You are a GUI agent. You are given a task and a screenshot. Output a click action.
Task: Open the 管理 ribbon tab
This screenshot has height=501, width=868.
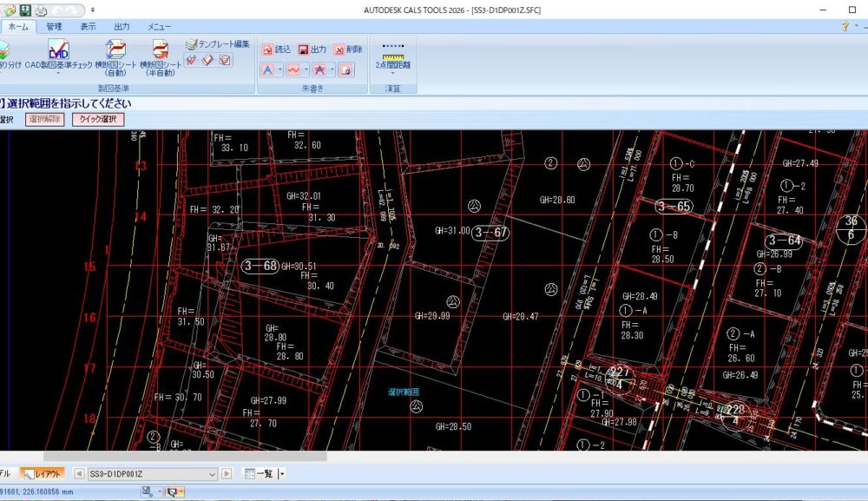[x=54, y=27]
